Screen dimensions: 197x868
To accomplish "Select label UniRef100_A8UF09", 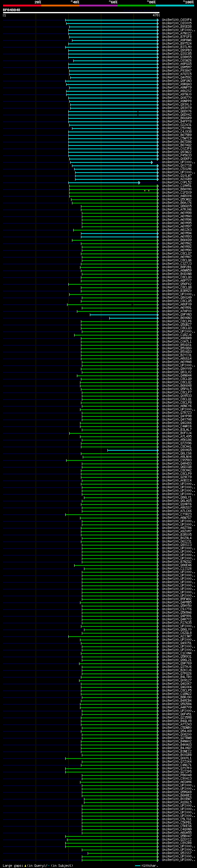I will 177,305.
